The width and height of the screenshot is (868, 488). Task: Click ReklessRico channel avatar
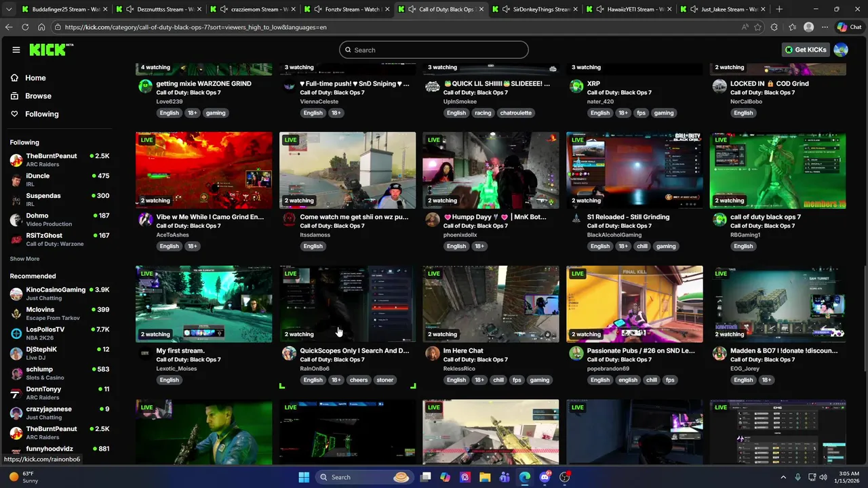click(x=433, y=353)
